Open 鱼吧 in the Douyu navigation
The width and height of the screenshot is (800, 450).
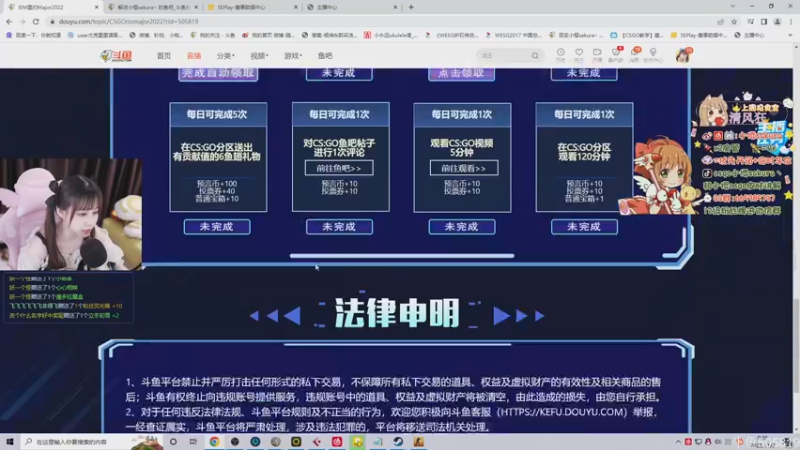click(325, 56)
